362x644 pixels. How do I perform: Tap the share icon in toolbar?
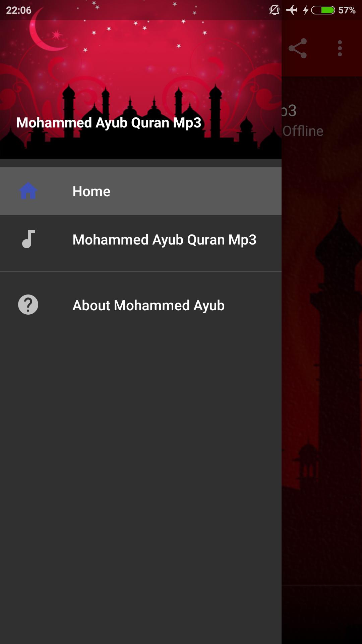pyautogui.click(x=298, y=48)
